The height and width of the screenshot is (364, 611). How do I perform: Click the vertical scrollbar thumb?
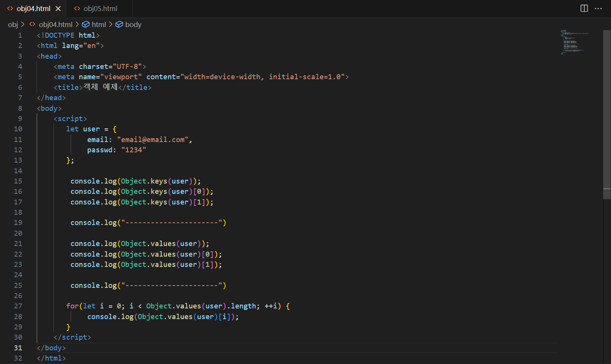[607, 114]
